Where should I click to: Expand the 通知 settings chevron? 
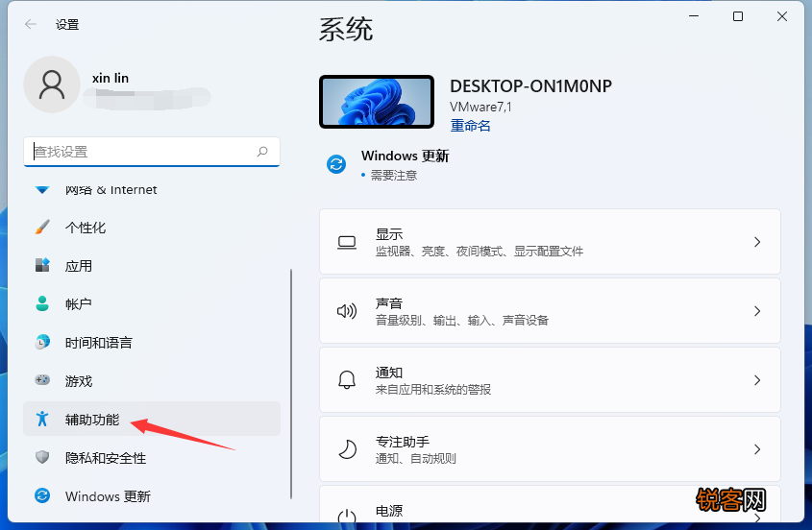757,380
